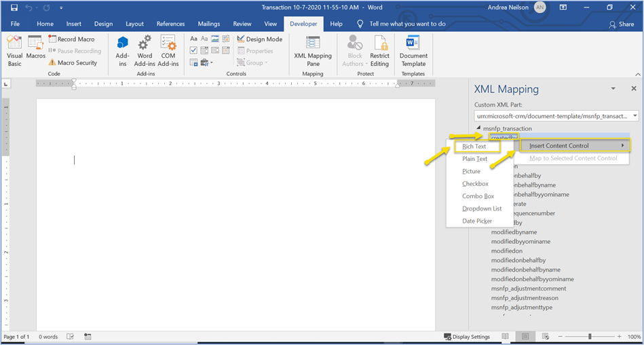Screen dimensions: 644x345
Task: Switch to Web Layout view
Action: click(546, 337)
